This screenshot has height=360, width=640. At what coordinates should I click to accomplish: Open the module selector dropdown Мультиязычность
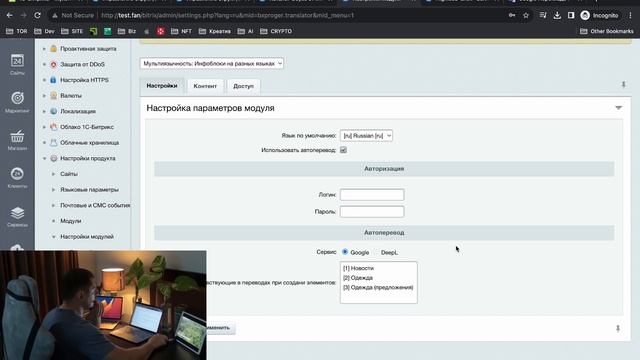coord(211,64)
